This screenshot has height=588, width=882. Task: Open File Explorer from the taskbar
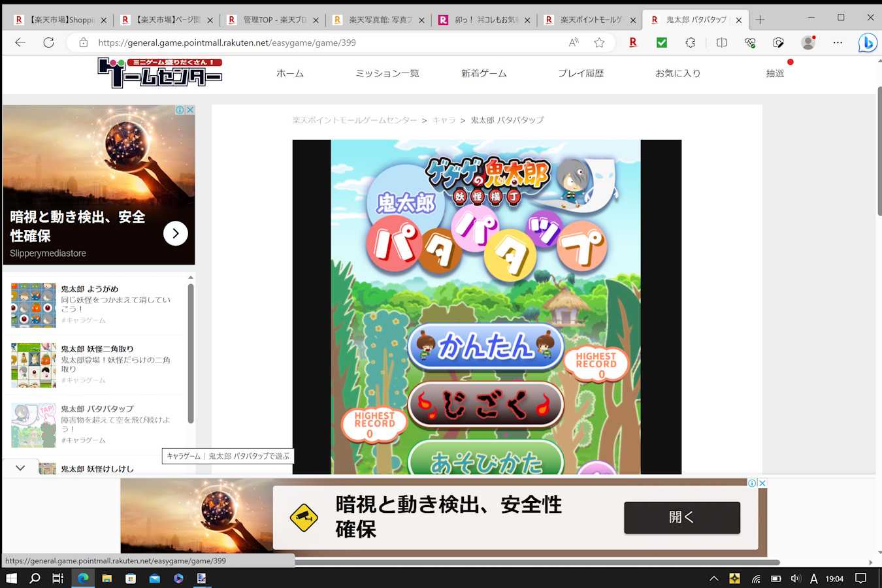pyautogui.click(x=106, y=578)
